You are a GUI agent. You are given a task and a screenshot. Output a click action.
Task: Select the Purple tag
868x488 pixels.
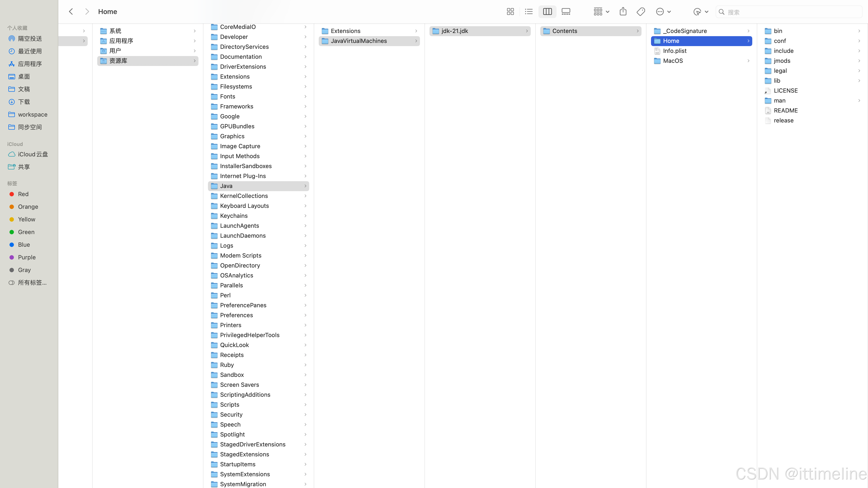click(27, 257)
